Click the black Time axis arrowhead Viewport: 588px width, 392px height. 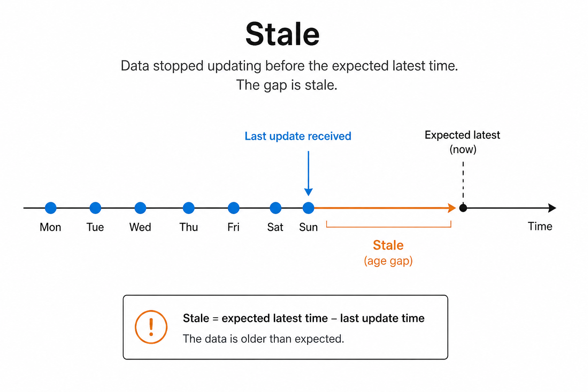(552, 208)
